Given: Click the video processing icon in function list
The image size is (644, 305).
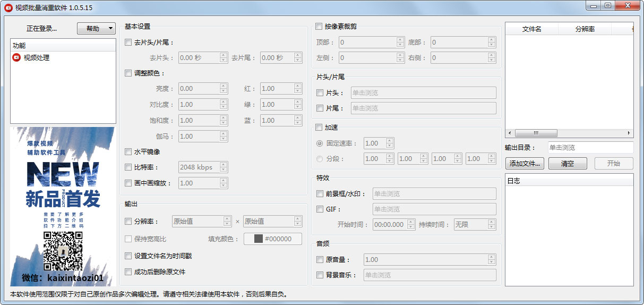Looking at the screenshot, I should click(x=16, y=57).
